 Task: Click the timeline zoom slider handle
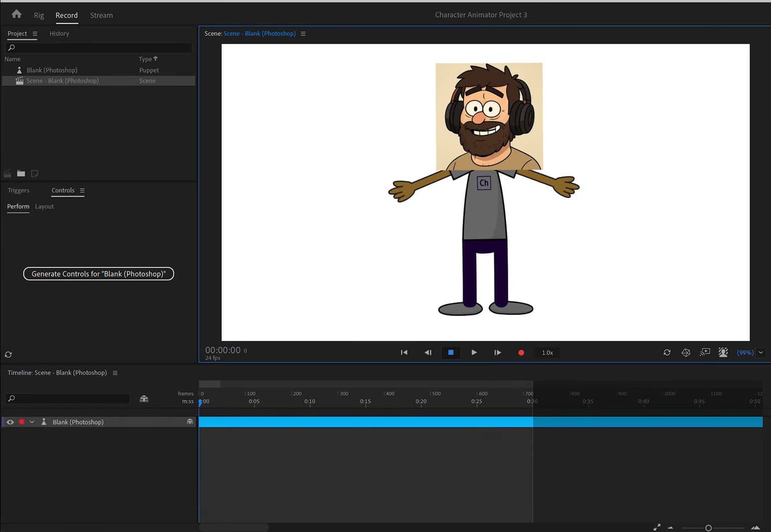click(708, 528)
